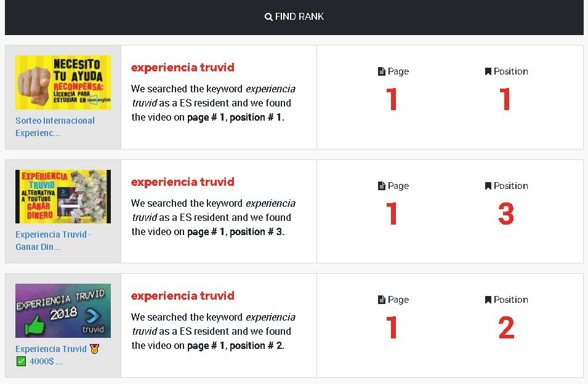The height and width of the screenshot is (384, 588).
Task: Open the 'Experiencia Truvid 2018' thumbnail
Action: pos(63,310)
